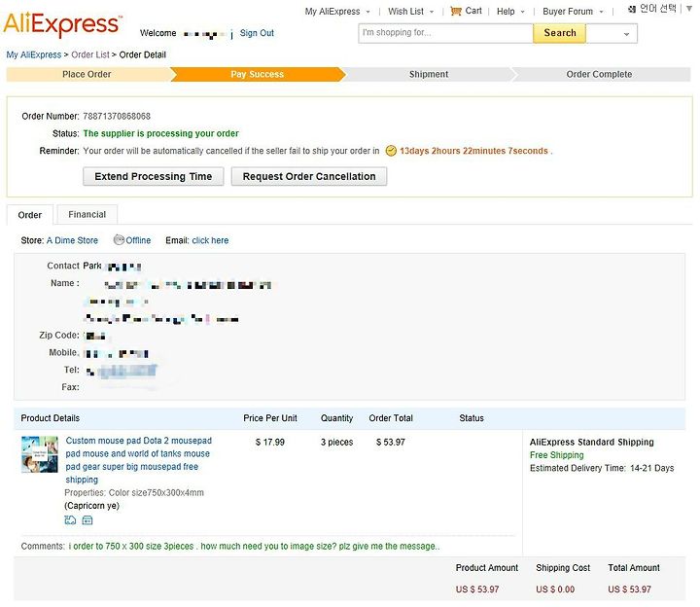This screenshot has height=607, width=700.
Task: Open the shopping cart icon
Action: [456, 11]
